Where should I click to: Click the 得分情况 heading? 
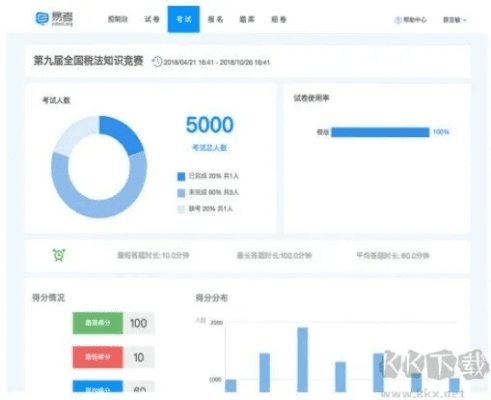point(48,298)
